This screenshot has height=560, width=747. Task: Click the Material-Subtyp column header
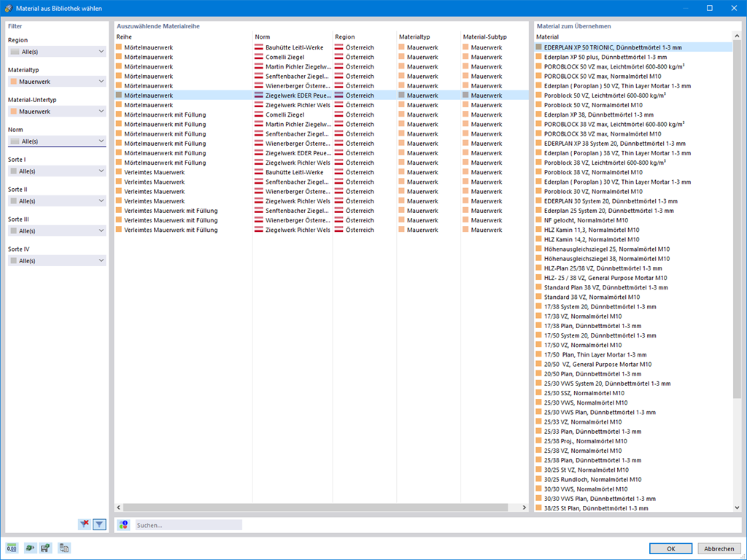pyautogui.click(x=495, y=36)
